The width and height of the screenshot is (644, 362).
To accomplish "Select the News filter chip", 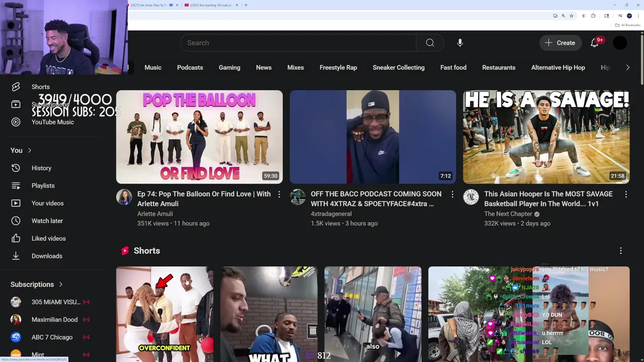I will [264, 67].
